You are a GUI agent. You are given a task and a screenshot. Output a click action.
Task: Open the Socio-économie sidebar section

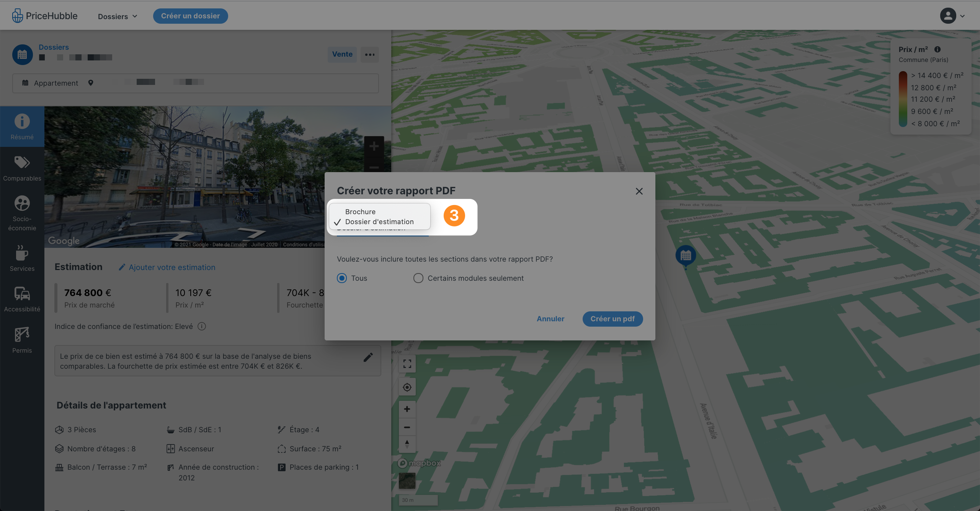tap(22, 213)
